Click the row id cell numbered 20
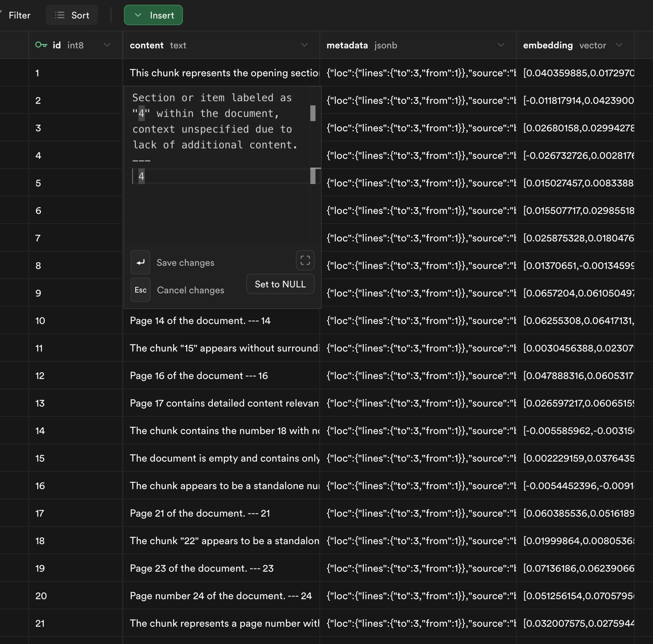 click(75, 596)
